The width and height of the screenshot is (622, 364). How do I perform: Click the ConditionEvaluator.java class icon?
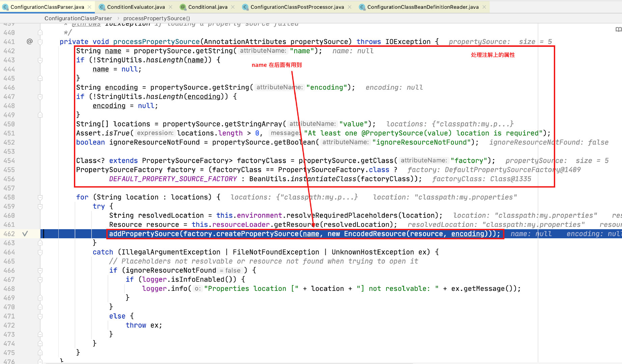[102, 7]
